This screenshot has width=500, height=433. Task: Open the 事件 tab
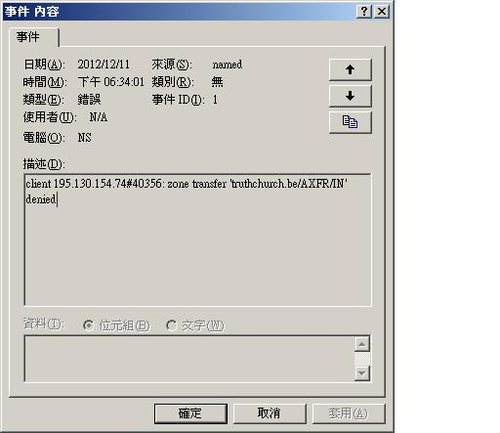[x=34, y=37]
